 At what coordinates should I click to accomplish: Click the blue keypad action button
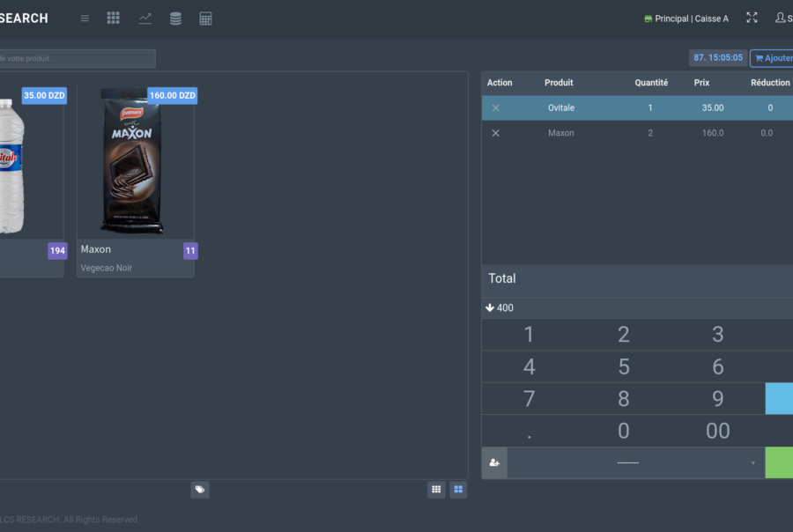pyautogui.click(x=779, y=398)
